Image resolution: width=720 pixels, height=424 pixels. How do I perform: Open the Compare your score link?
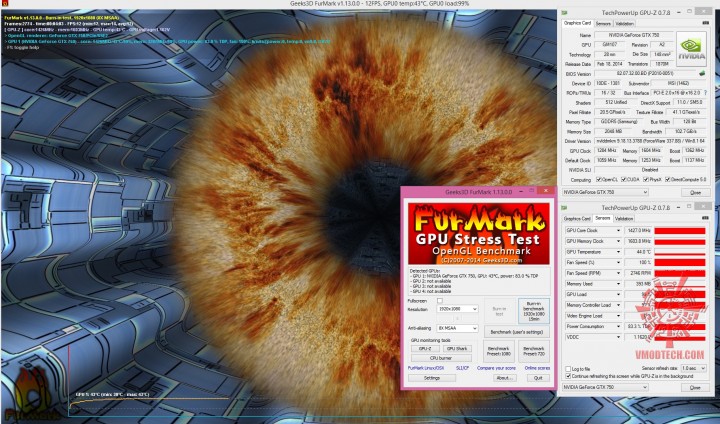click(496, 368)
